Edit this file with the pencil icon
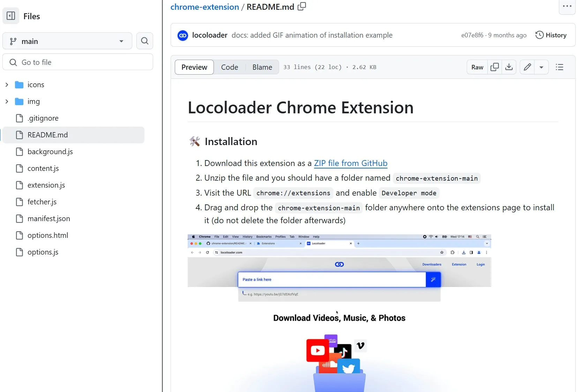577x392 pixels. point(527,67)
